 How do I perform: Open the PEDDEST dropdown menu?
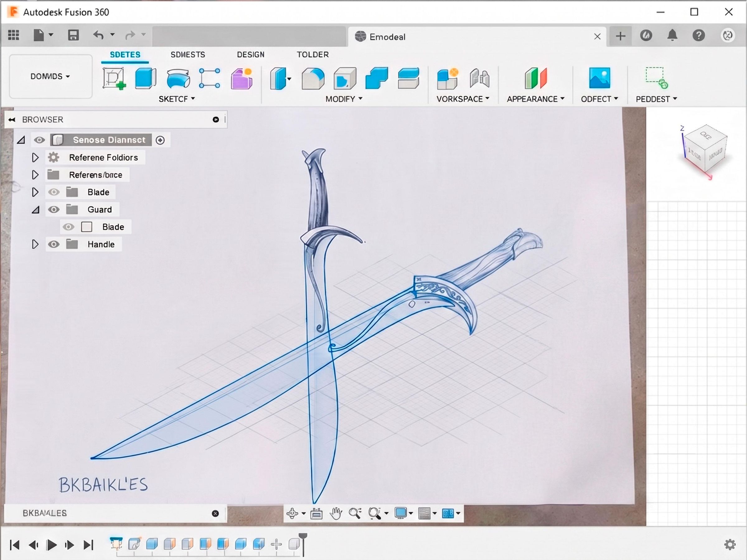pyautogui.click(x=656, y=99)
